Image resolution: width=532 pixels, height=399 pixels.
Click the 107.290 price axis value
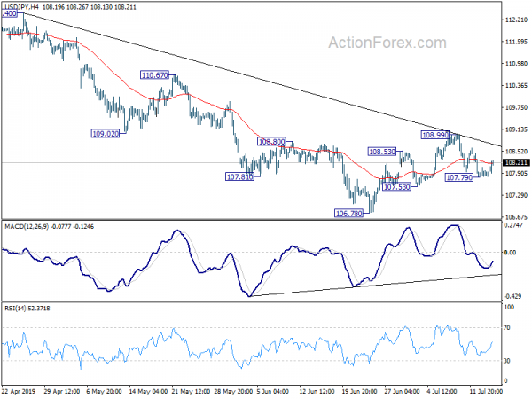[516, 195]
